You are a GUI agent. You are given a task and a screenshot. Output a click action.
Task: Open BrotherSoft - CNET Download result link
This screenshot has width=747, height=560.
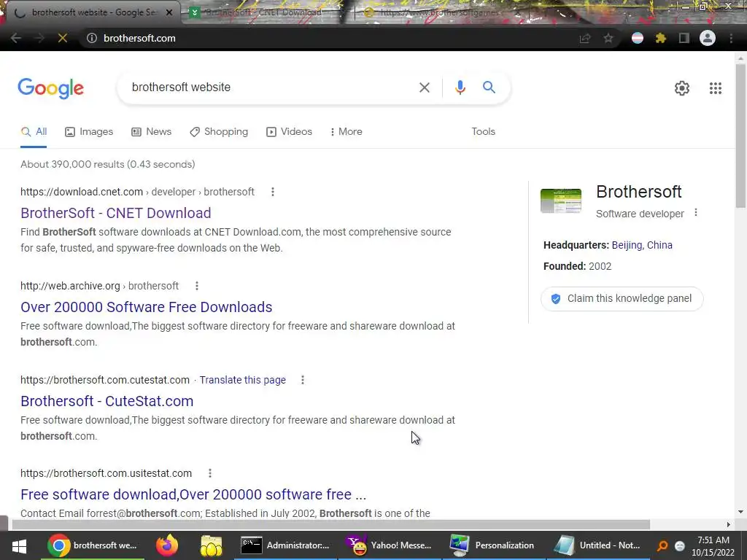click(116, 213)
